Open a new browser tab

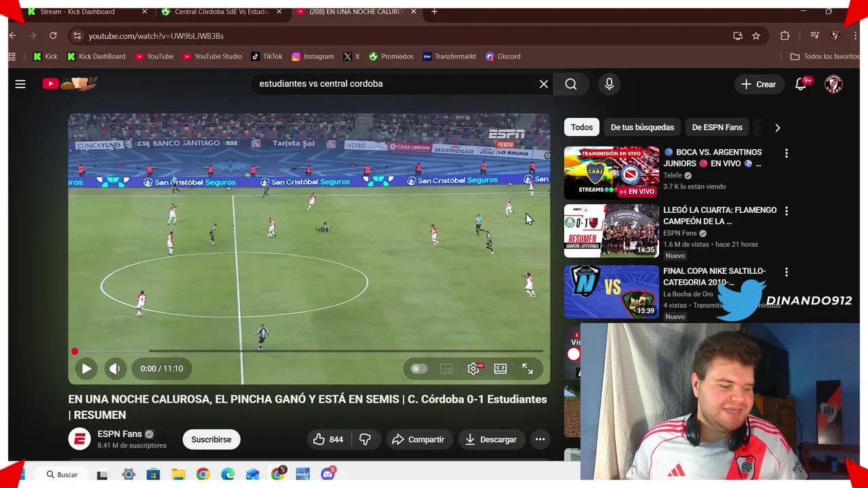pos(434,12)
